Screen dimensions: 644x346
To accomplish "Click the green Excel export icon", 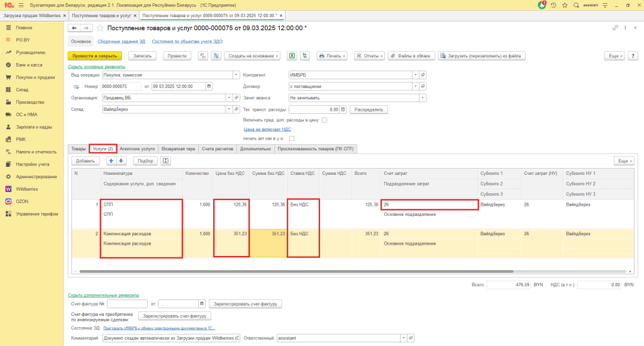I will click(x=292, y=55).
